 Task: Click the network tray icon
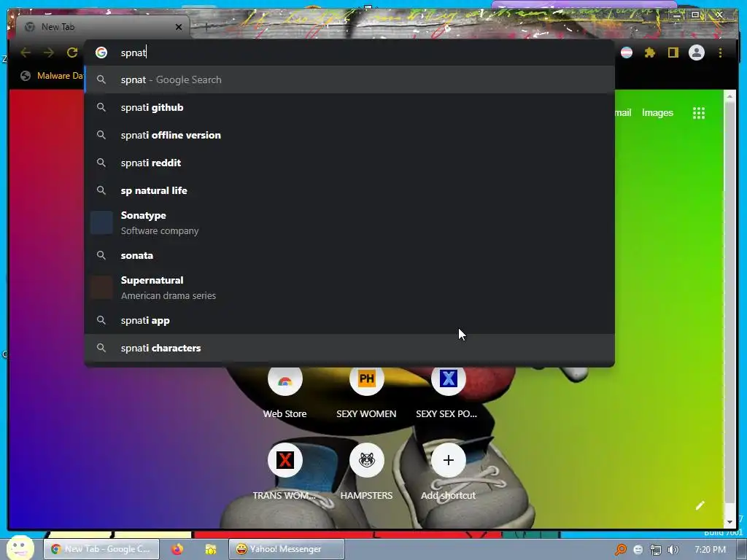[x=656, y=550]
